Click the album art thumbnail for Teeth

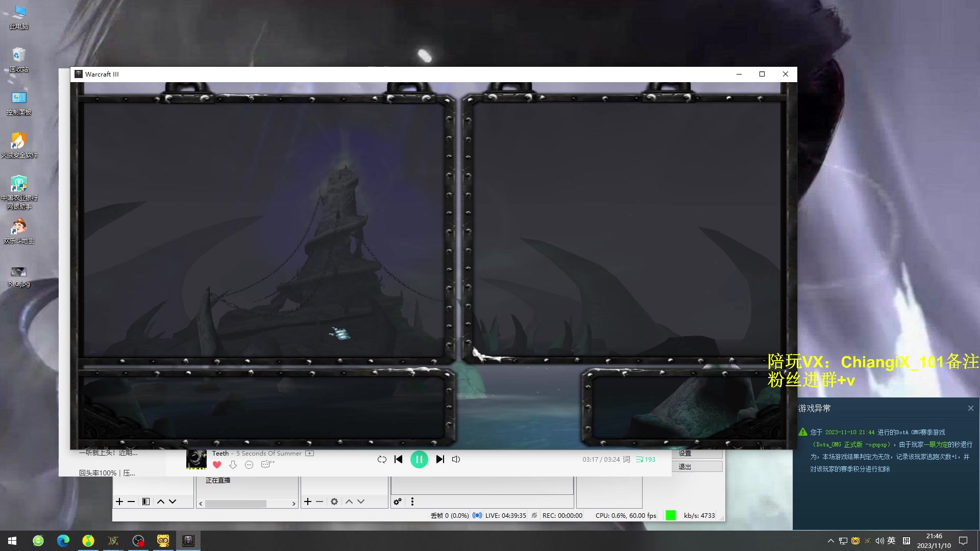(x=197, y=459)
